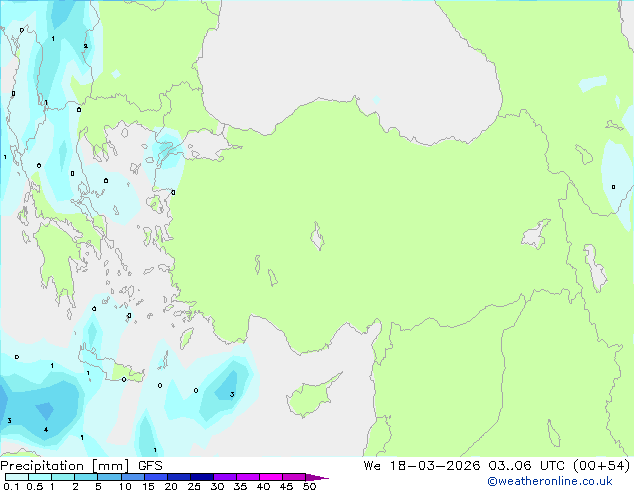Select the legend swatch between 20 and 25
The width and height of the screenshot is (634, 490).
(x=178, y=477)
